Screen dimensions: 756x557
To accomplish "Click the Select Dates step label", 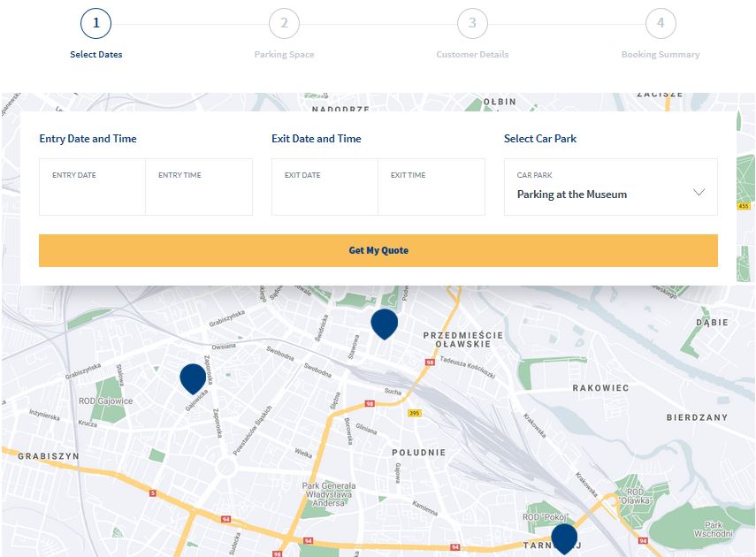I will click(96, 55).
